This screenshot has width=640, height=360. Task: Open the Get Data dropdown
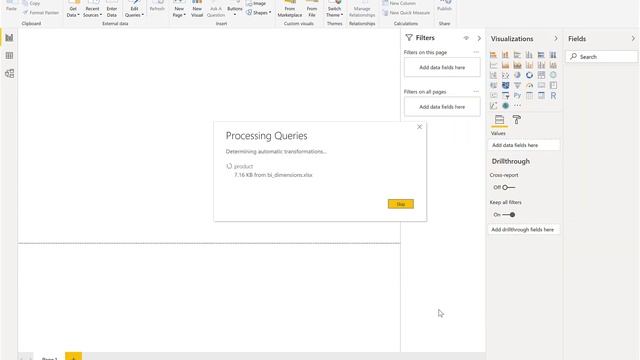tap(73, 9)
